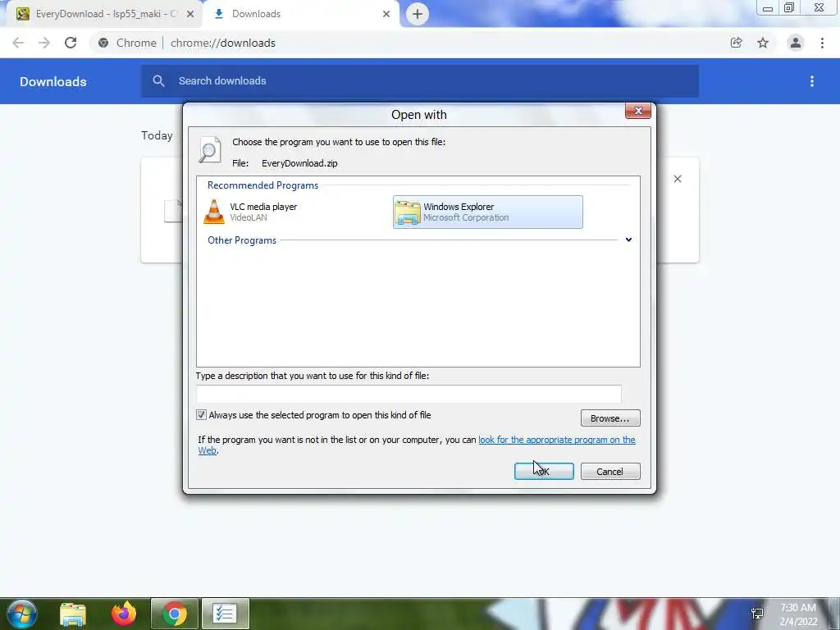The width and height of the screenshot is (840, 630).
Task: Click the Browse... button
Action: (x=610, y=418)
